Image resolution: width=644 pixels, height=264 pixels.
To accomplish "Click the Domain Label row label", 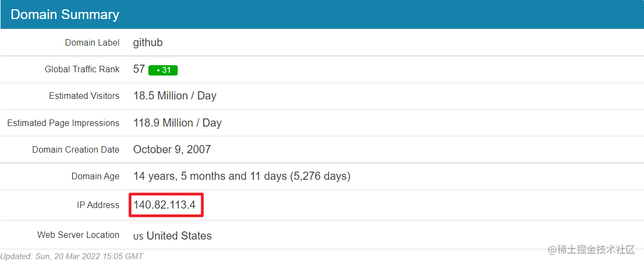I will 92,42.
